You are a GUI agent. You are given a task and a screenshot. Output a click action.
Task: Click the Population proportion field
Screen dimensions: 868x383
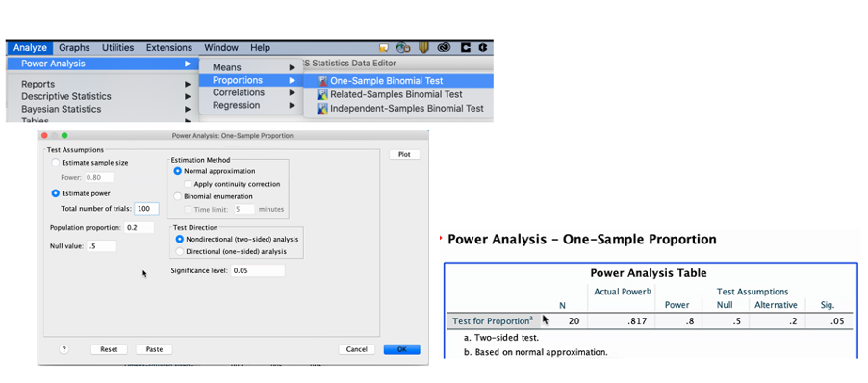click(139, 227)
